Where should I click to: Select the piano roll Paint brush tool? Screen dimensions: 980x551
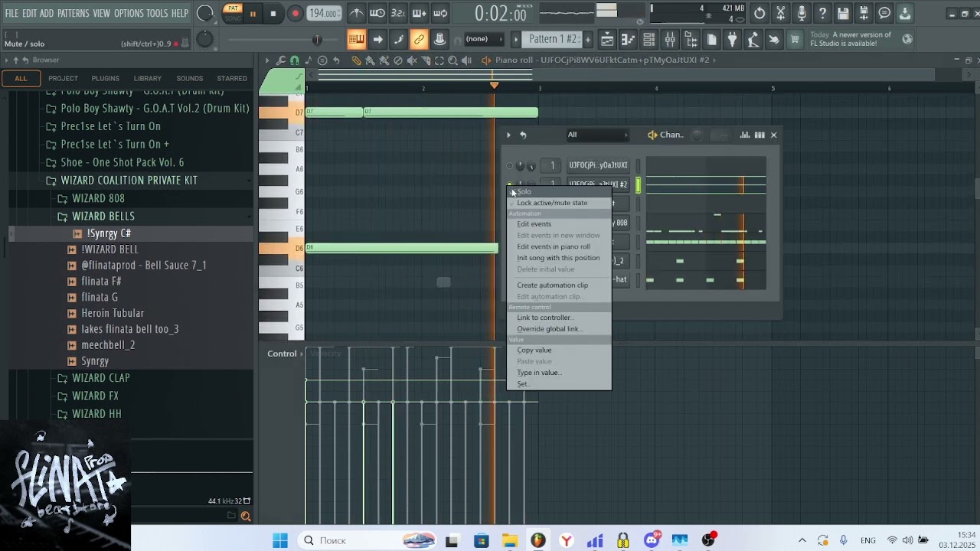click(x=370, y=60)
